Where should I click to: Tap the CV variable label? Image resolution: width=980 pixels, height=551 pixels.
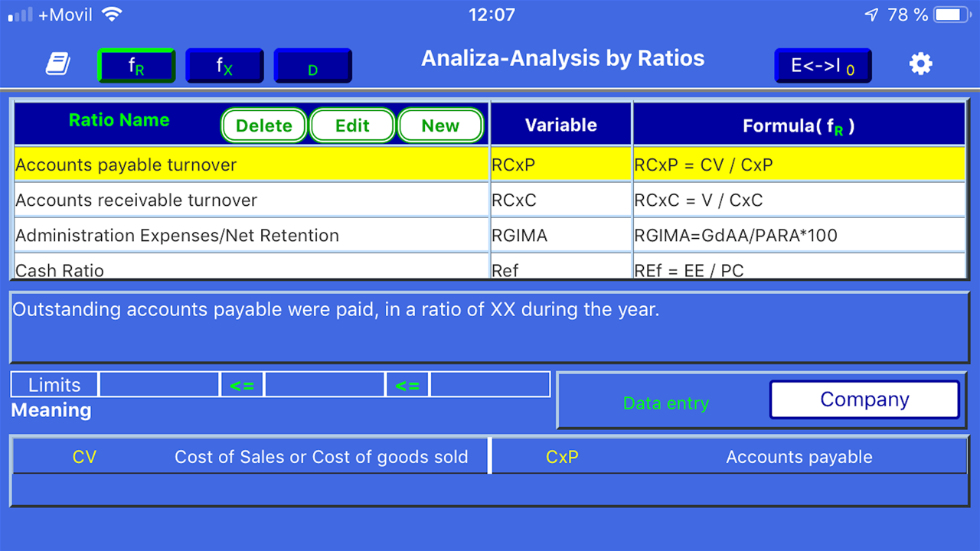84,457
